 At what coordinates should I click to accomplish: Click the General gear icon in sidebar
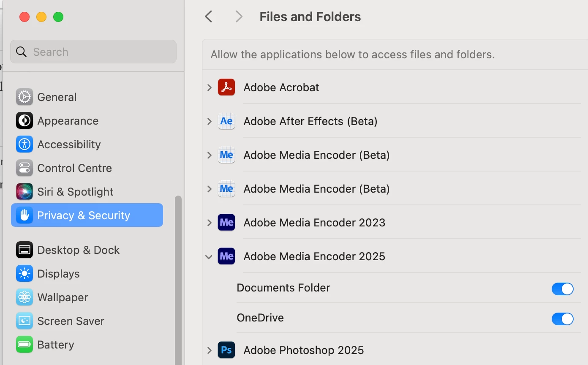tap(24, 97)
